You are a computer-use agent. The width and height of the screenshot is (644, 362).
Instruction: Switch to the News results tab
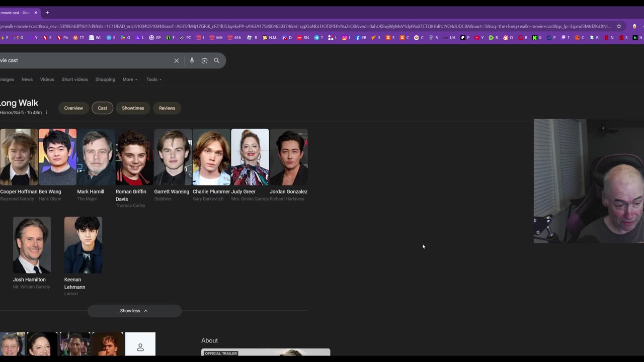pos(27,79)
